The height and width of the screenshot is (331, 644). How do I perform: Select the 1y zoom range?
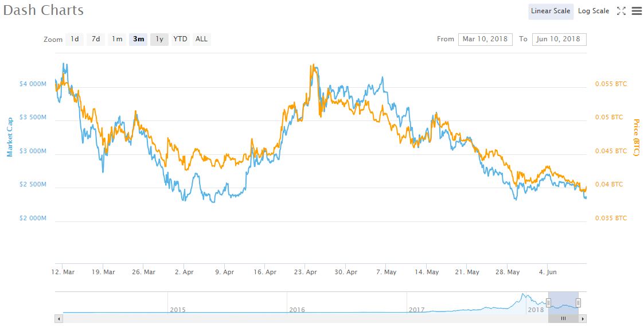pyautogui.click(x=159, y=39)
